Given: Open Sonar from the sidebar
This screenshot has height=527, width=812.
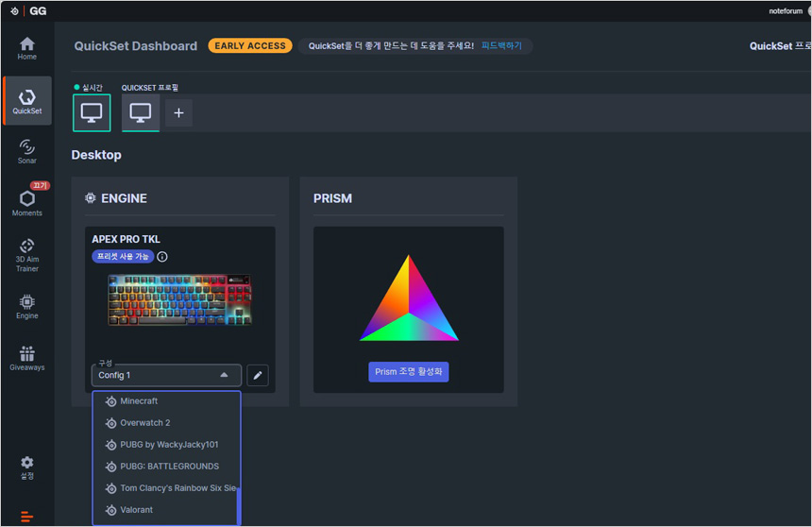Looking at the screenshot, I should (27, 152).
